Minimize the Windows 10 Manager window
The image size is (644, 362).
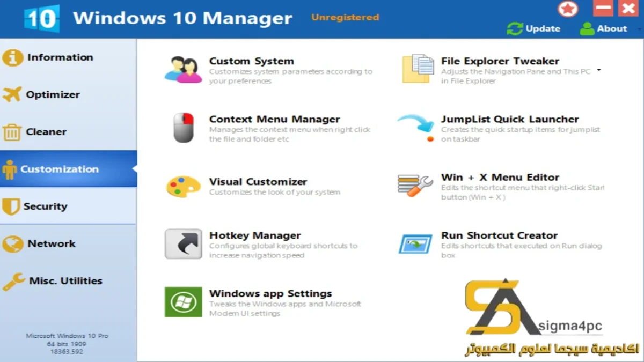(x=603, y=8)
